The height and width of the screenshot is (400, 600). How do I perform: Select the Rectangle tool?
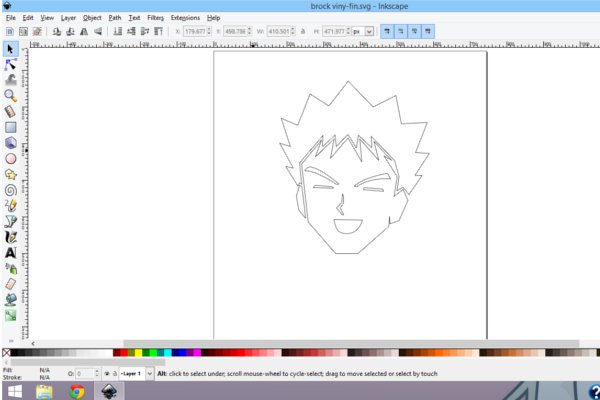10,127
